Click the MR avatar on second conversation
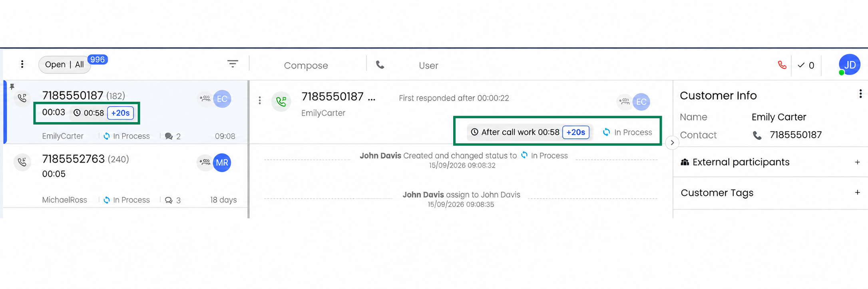This screenshot has width=868, height=289. 222,162
